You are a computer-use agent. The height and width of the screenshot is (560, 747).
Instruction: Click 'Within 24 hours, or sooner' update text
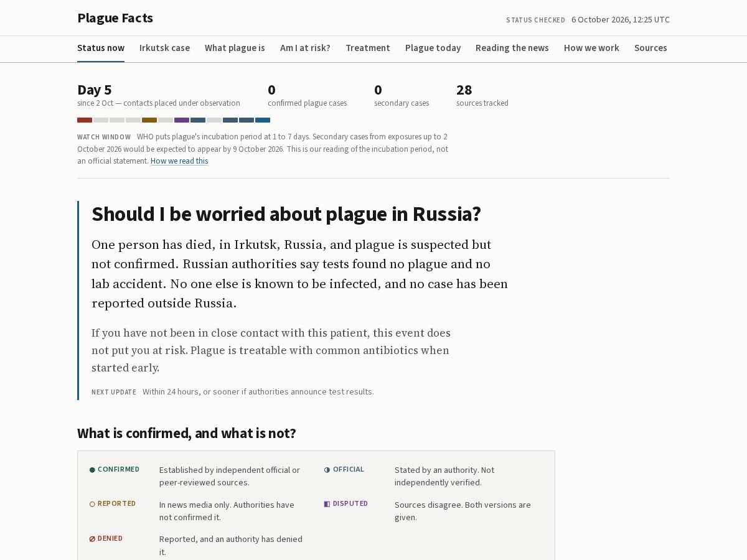click(x=258, y=392)
